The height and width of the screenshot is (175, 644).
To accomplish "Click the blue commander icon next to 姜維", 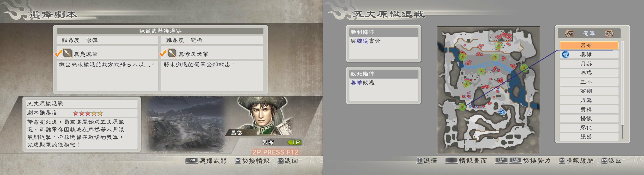I will tap(565, 54).
